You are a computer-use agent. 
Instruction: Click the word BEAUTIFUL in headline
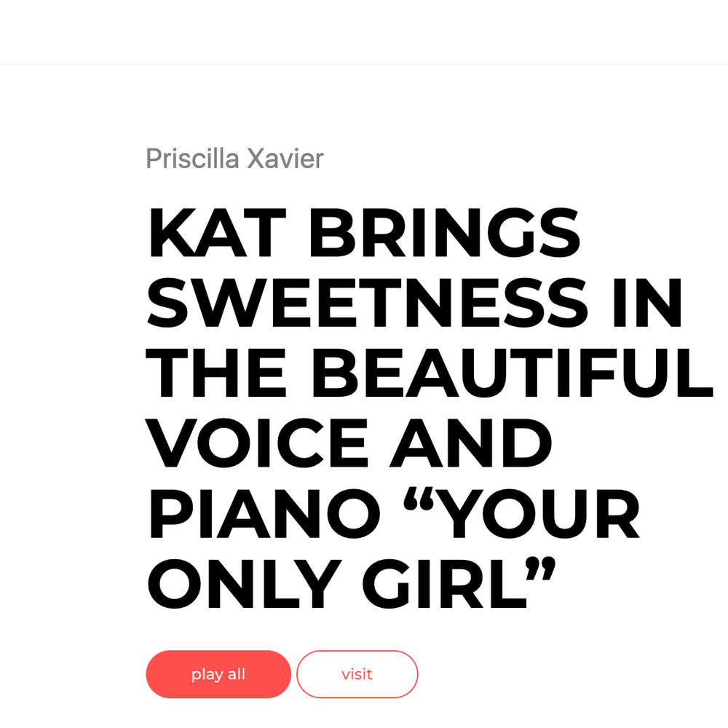513,373
